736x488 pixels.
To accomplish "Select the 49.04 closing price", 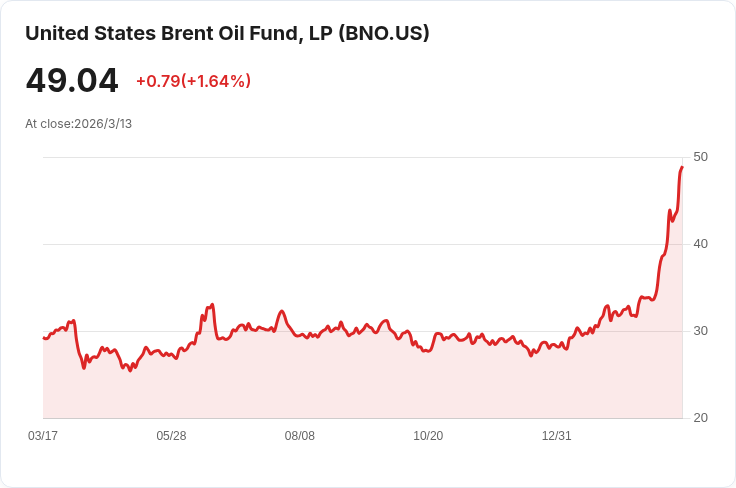I will click(72, 81).
